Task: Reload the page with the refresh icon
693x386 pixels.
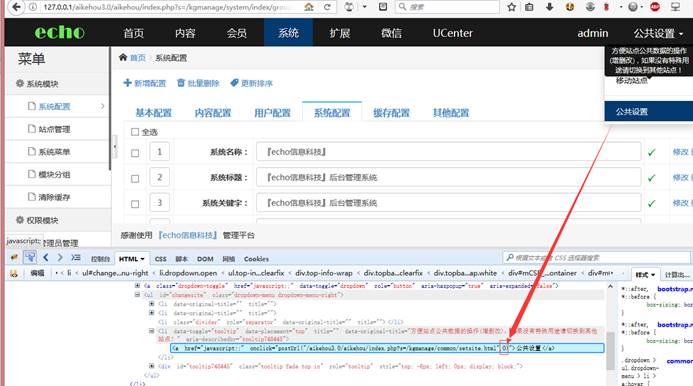Action: click(327, 7)
